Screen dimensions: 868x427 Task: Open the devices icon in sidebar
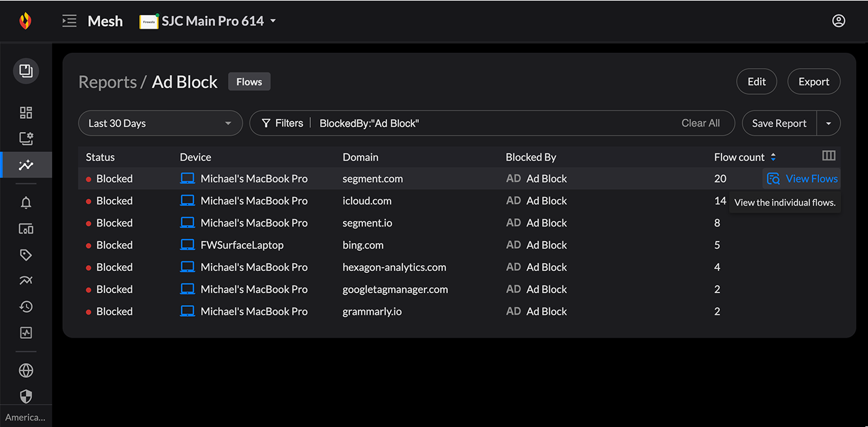click(x=26, y=229)
